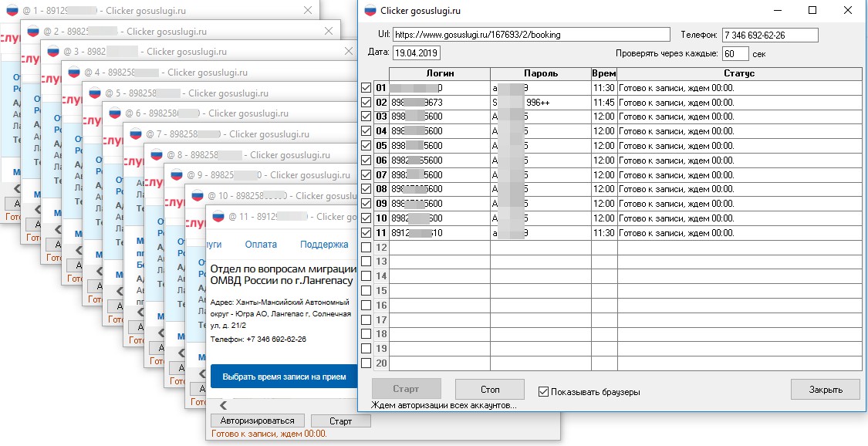
Task: Maximize the main Clicker gosuslugi.ru window
Action: (812, 11)
